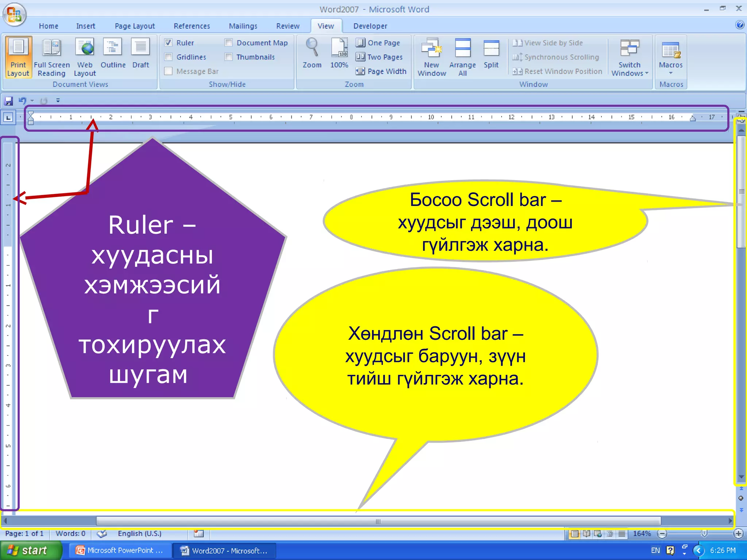Select Full Screen Reading in status bar
The width and height of the screenshot is (747, 560).
tap(587, 534)
